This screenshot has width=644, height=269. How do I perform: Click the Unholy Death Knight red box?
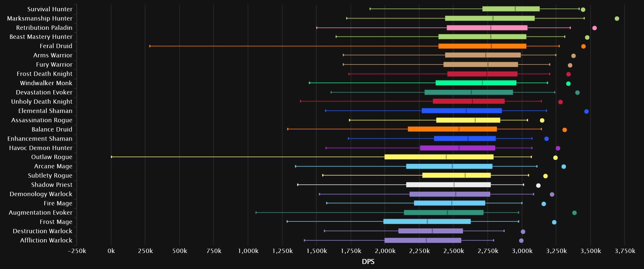pyautogui.click(x=469, y=101)
